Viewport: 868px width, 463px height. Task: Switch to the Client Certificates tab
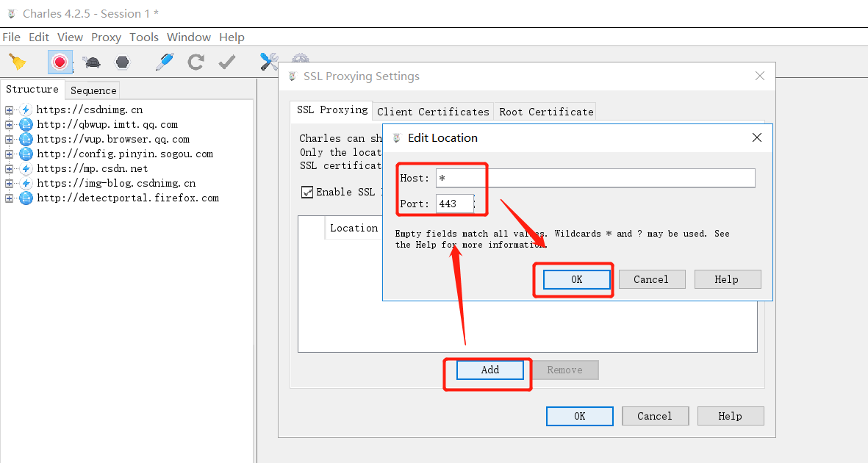(x=433, y=111)
